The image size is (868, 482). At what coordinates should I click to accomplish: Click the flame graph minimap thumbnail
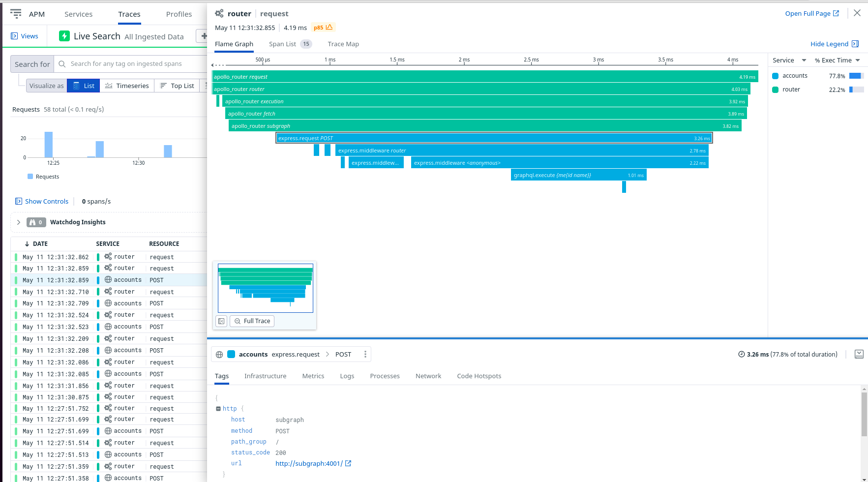point(266,288)
